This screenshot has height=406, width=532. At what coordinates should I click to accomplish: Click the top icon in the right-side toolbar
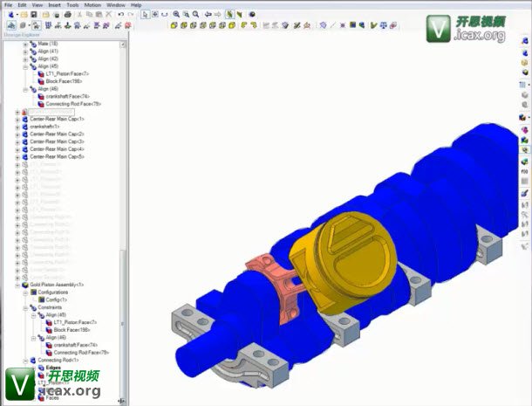click(524, 41)
